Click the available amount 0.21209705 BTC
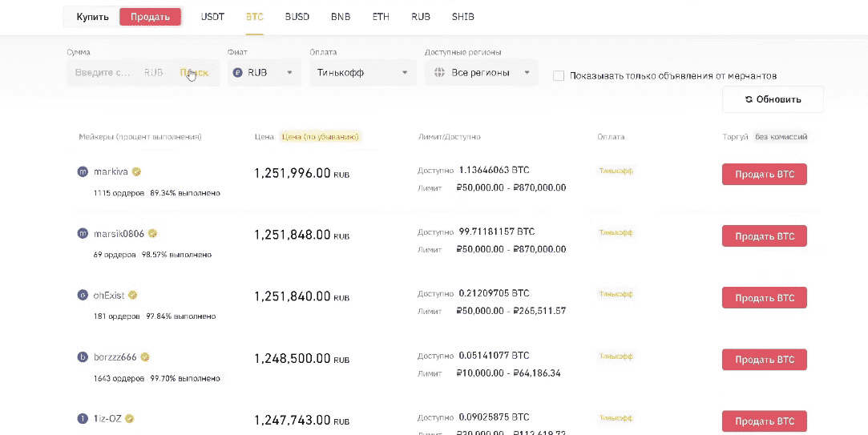 pyautogui.click(x=494, y=292)
